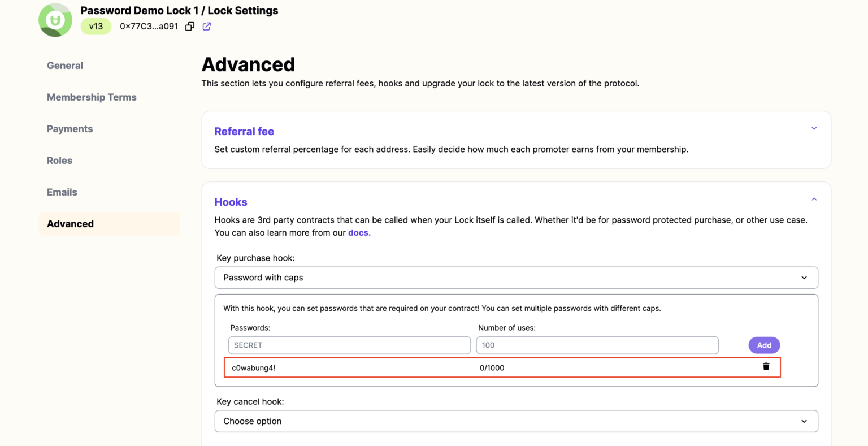Select the Advanced sidebar item
868x446 pixels.
[x=70, y=224]
